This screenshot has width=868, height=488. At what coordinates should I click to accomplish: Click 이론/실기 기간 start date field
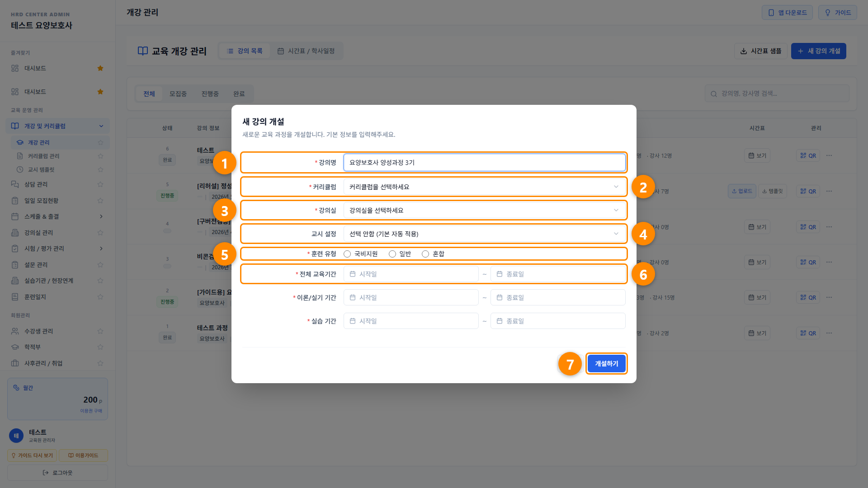411,297
